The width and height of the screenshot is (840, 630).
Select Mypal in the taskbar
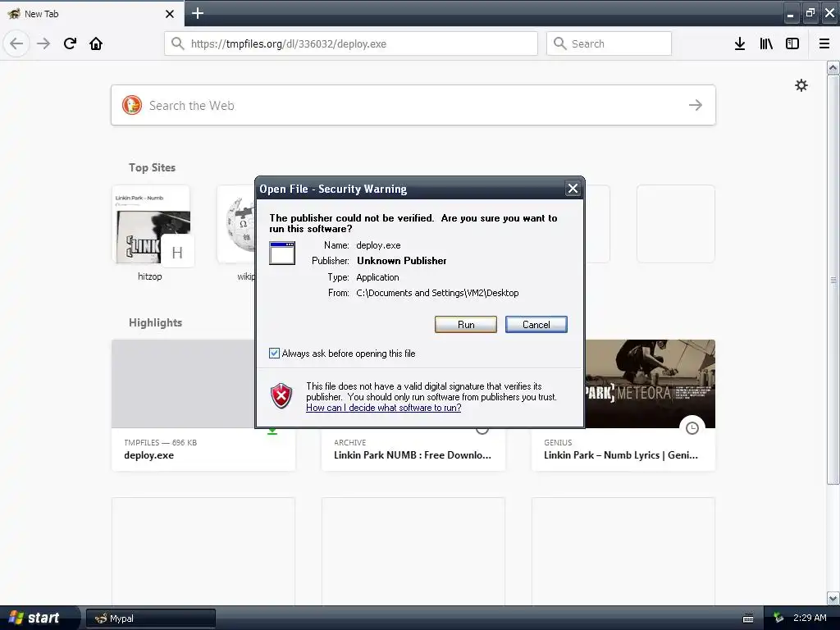click(x=151, y=619)
